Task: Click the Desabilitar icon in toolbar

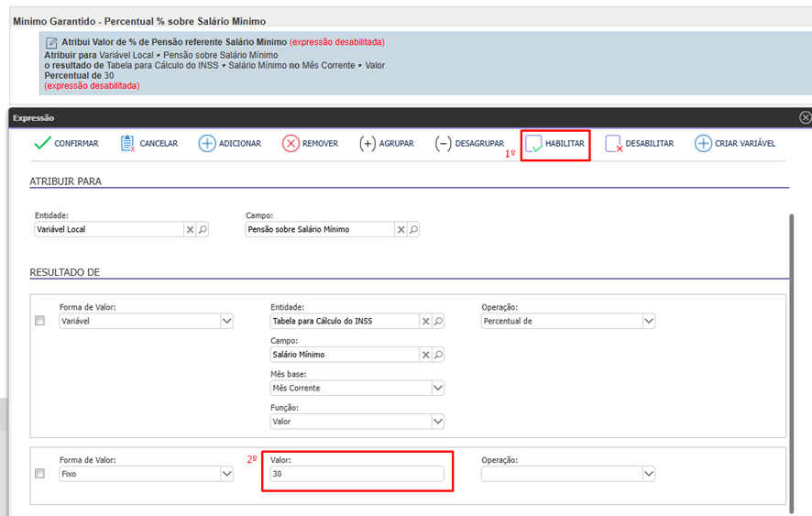Action: (x=614, y=145)
